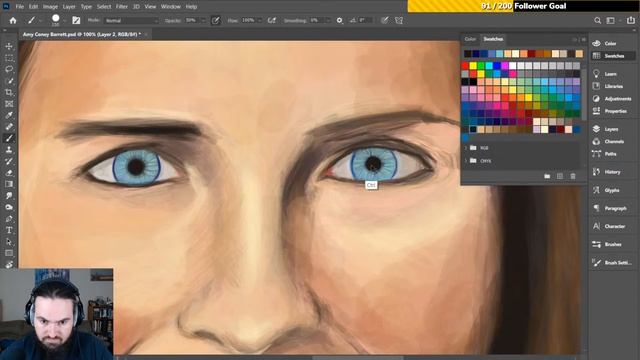The image size is (640, 360).
Task: Open the Image menu
Action: tap(50, 7)
